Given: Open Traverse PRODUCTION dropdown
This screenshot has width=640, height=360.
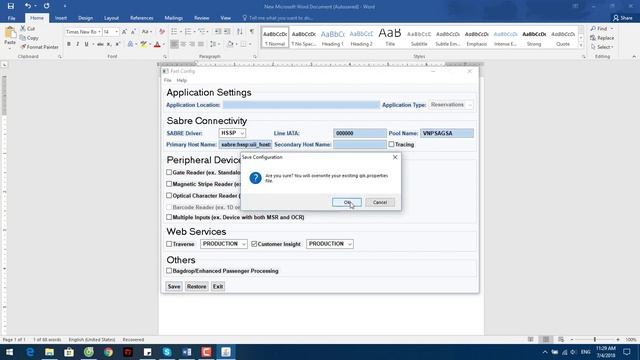Looking at the screenshot, I should pos(224,244).
